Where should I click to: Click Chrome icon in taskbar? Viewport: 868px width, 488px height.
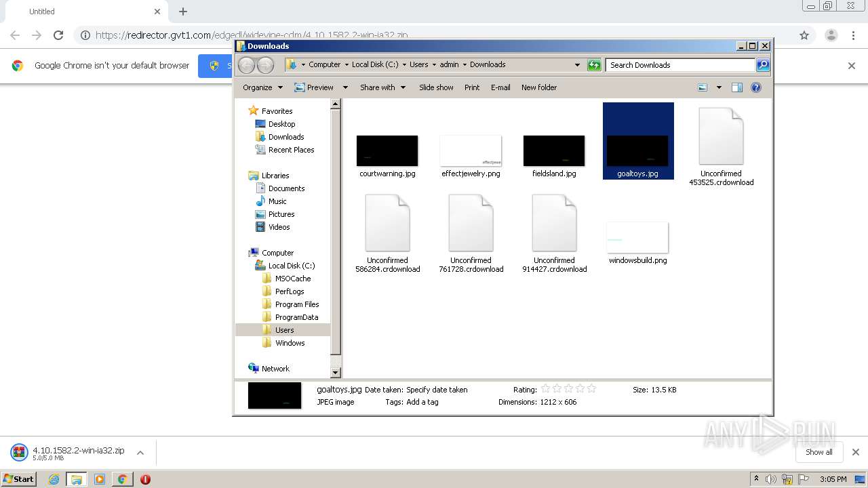[x=122, y=479]
